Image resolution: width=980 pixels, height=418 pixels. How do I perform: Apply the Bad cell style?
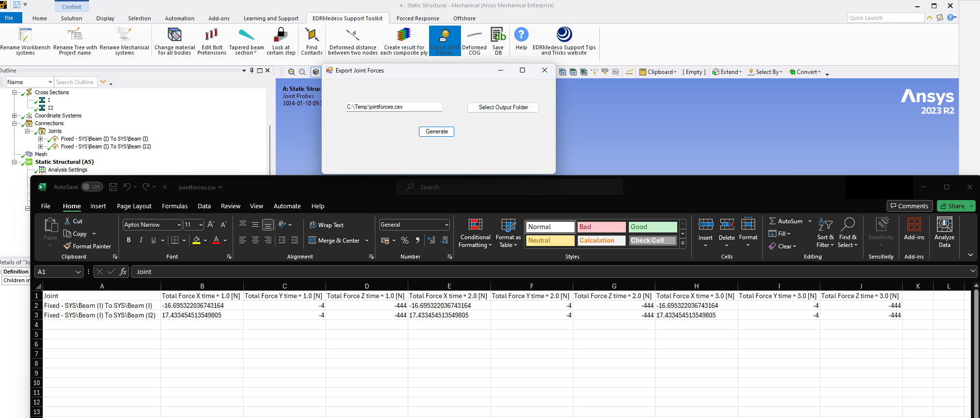click(x=601, y=227)
